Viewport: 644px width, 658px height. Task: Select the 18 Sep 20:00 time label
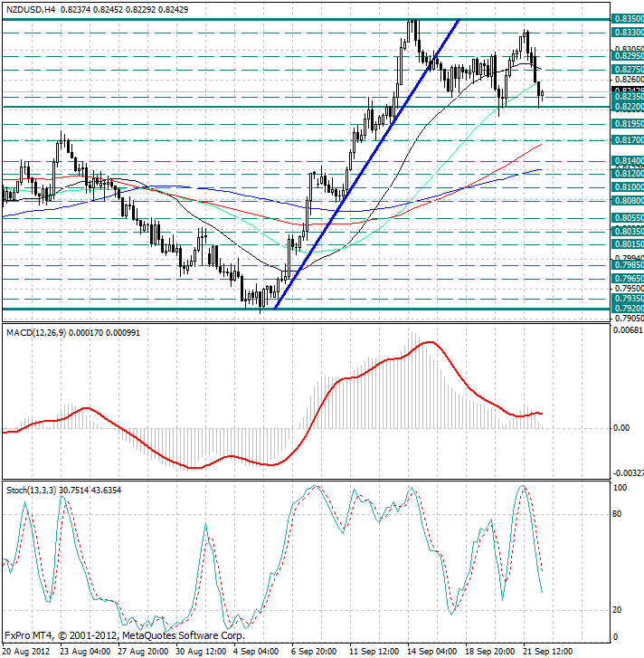click(x=490, y=652)
